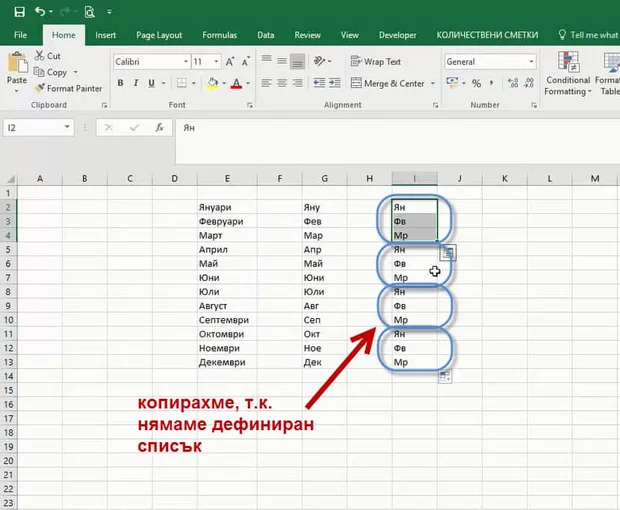Click the Paste clipboard icon

(x=17, y=63)
